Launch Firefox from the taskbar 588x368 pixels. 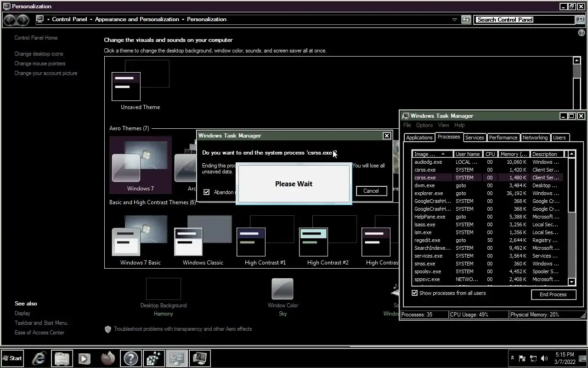[x=108, y=358]
